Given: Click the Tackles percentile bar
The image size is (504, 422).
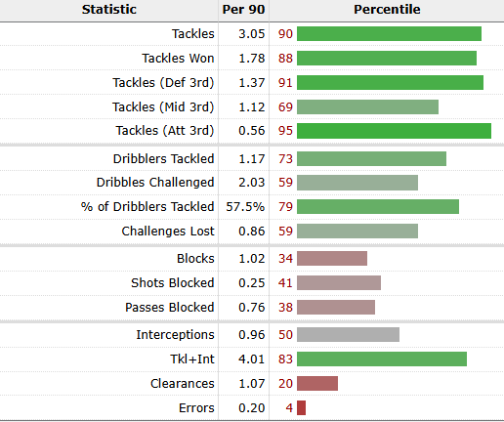Looking at the screenshot, I should tap(389, 34).
